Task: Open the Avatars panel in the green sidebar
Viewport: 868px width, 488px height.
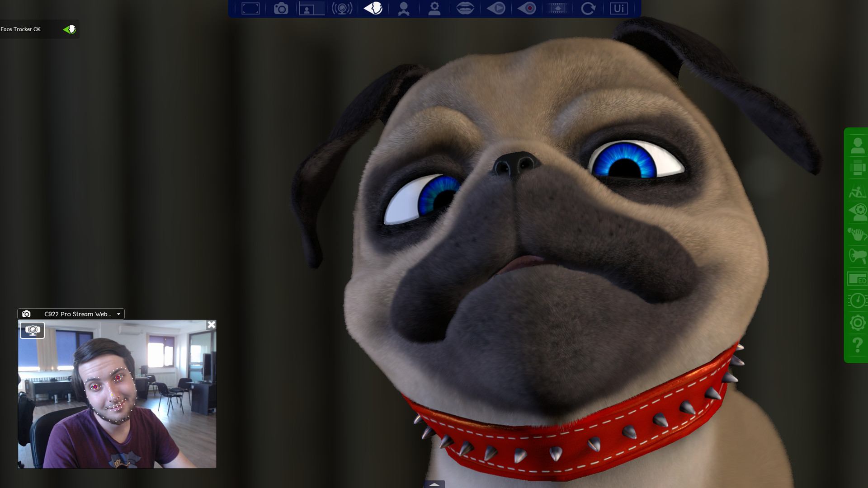Action: (857, 145)
